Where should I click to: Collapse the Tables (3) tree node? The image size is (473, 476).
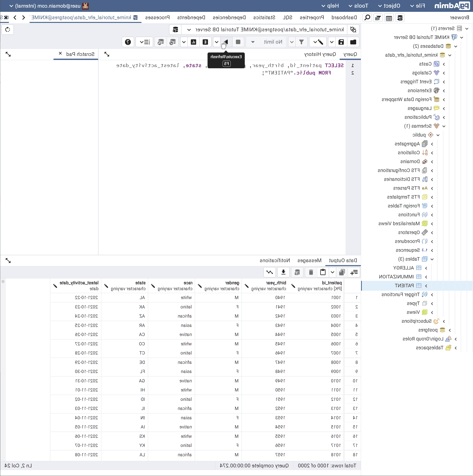(432, 259)
